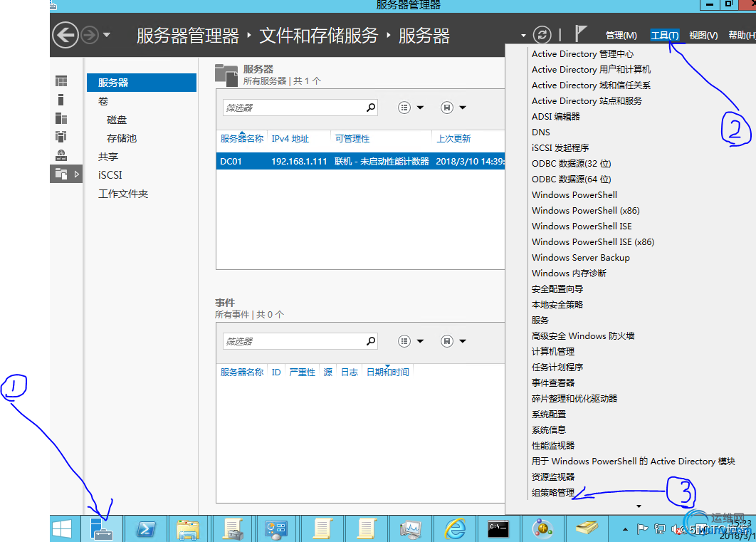The image size is (756, 542).
Task: Expand dropdown arrow next to servers save icon
Action: pyautogui.click(x=463, y=108)
